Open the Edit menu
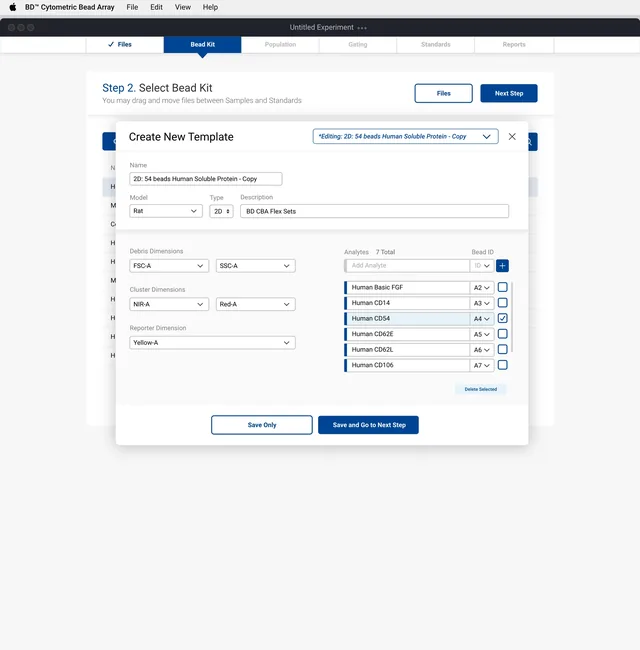Screen dimensions: 640x650 156,7
